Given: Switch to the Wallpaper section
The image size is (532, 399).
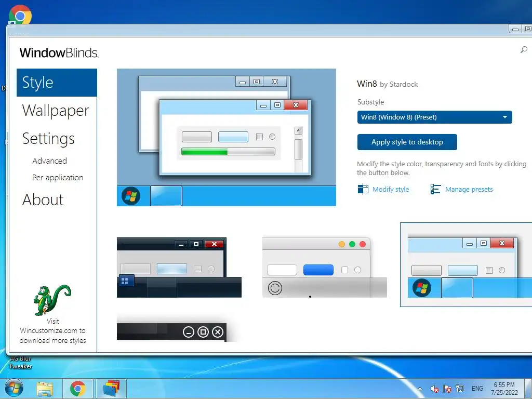Looking at the screenshot, I should click(x=56, y=111).
